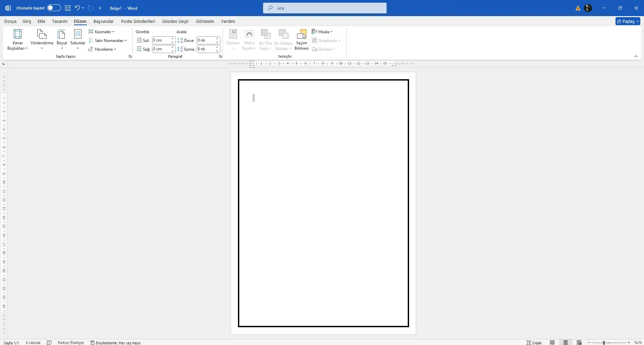Click inside the document page body
The height and width of the screenshot is (345, 644).
[x=323, y=203]
